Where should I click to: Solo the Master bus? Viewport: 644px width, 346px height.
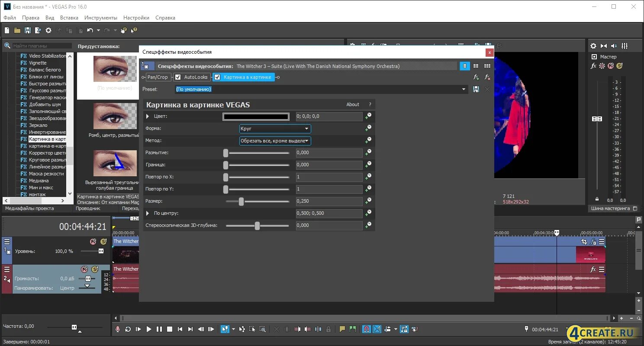(x=619, y=66)
